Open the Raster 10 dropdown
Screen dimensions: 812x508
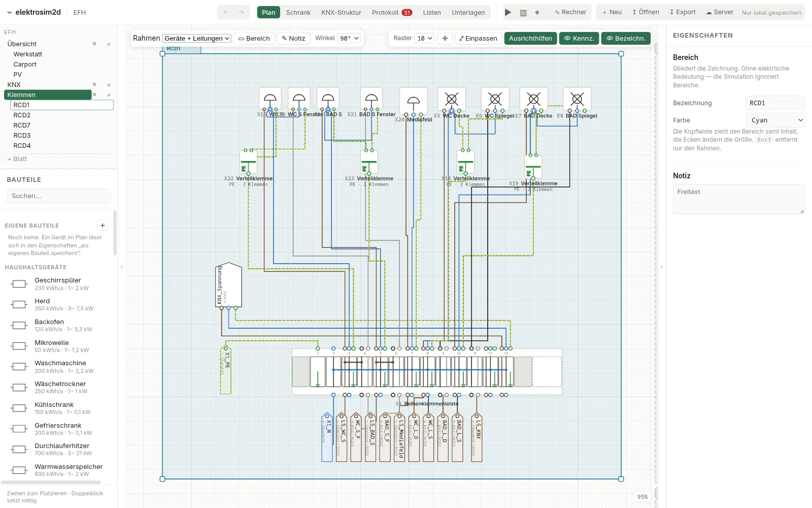tap(424, 38)
